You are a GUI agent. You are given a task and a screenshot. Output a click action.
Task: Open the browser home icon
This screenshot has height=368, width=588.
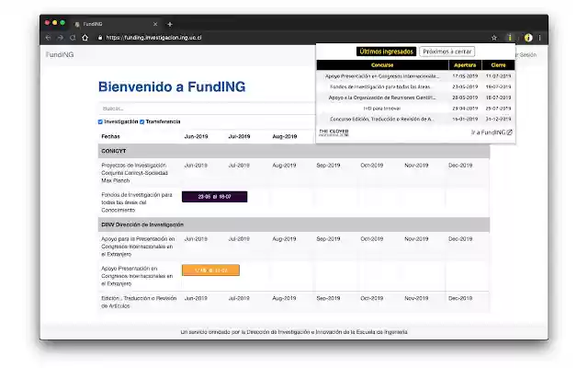(x=85, y=38)
